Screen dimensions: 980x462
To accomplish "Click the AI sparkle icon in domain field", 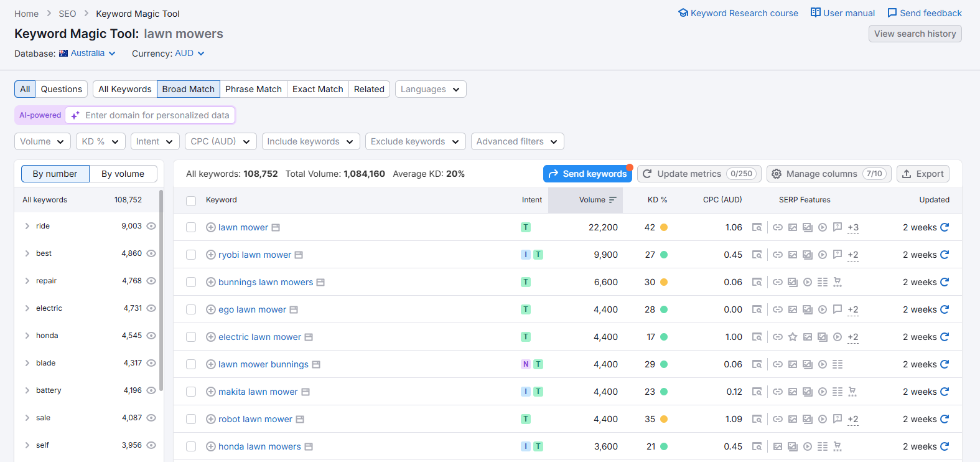I will (75, 115).
